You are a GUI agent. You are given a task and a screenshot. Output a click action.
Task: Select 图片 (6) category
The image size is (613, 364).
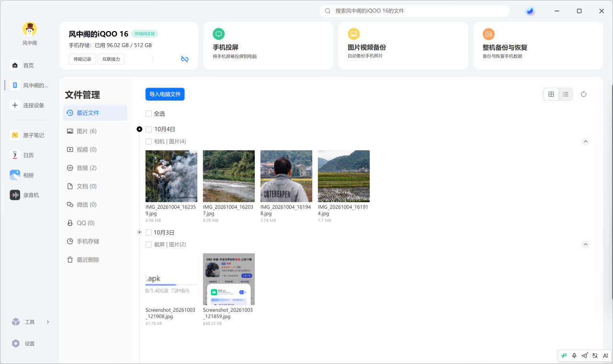pyautogui.click(x=95, y=131)
